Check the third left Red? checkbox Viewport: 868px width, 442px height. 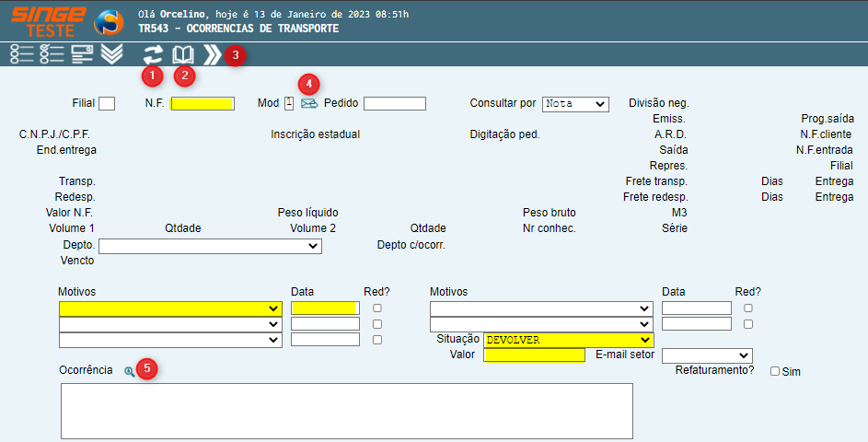377,340
